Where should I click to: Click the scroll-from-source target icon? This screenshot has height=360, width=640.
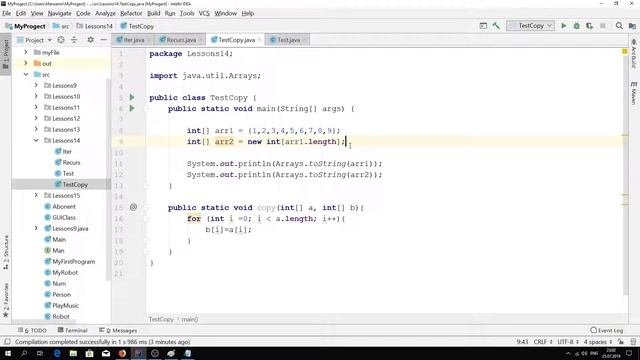tap(61, 40)
